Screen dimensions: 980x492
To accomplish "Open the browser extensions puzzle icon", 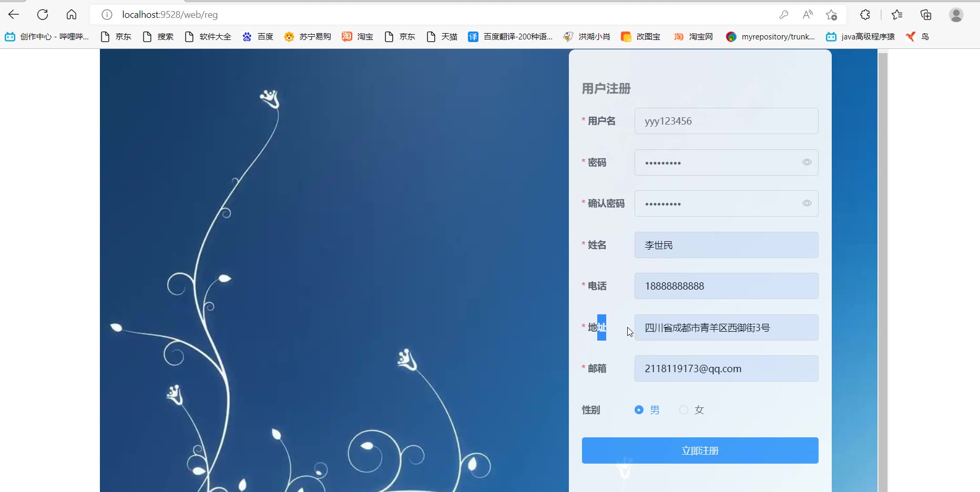I will pyautogui.click(x=865, y=15).
